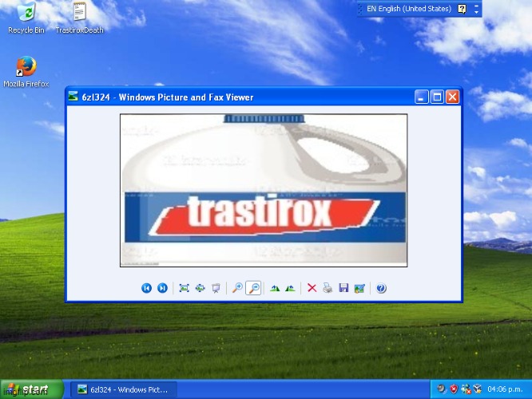Rotate the image counterclockwise
The image size is (532, 399).
(291, 288)
